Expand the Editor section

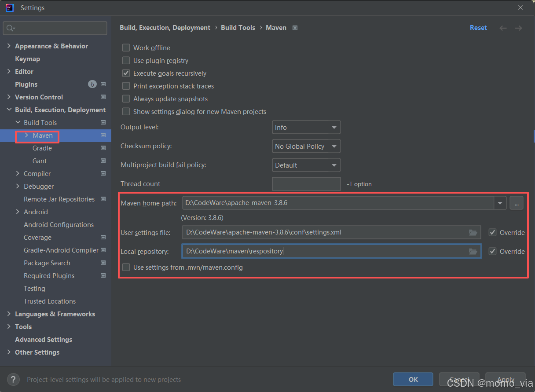(x=9, y=71)
